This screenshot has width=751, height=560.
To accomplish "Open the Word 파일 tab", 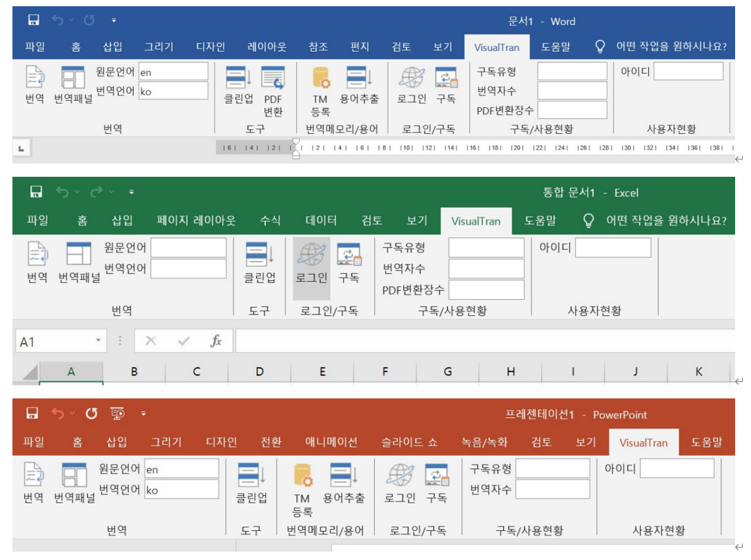I will [x=35, y=47].
